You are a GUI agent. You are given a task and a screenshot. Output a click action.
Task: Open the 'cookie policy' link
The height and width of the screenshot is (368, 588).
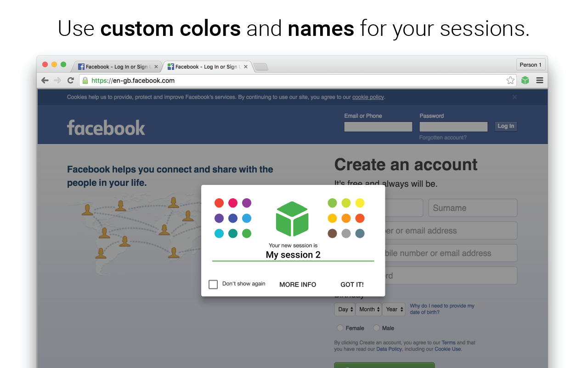[367, 97]
